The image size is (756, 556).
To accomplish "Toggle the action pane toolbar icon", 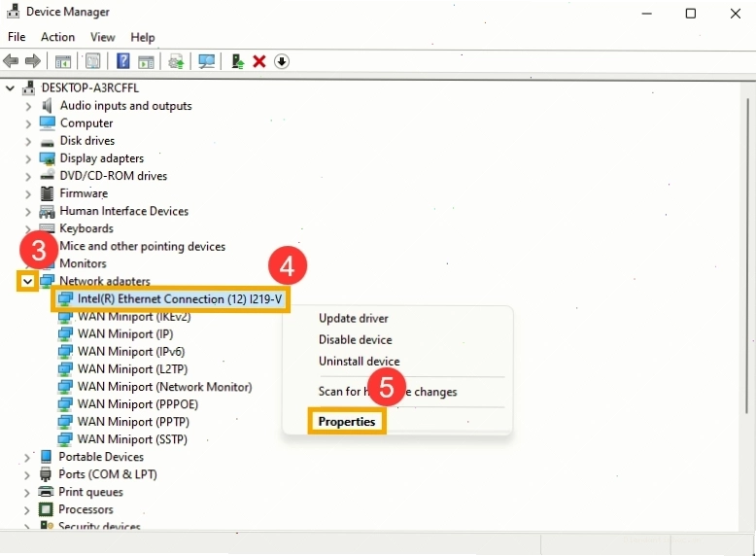I will pos(146,62).
